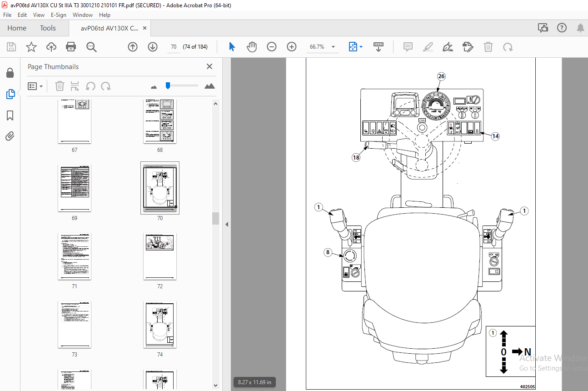The image size is (588, 391).
Task: Open the Window menu
Action: click(x=83, y=15)
